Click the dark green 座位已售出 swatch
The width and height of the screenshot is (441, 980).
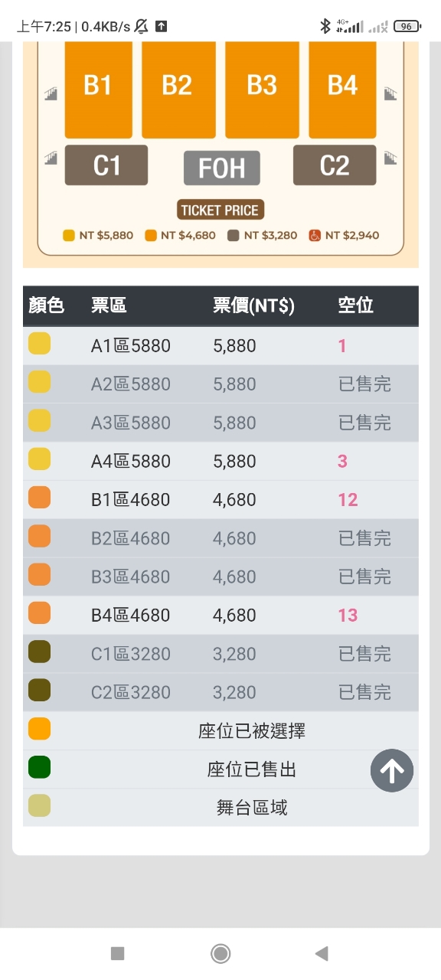coord(39,767)
